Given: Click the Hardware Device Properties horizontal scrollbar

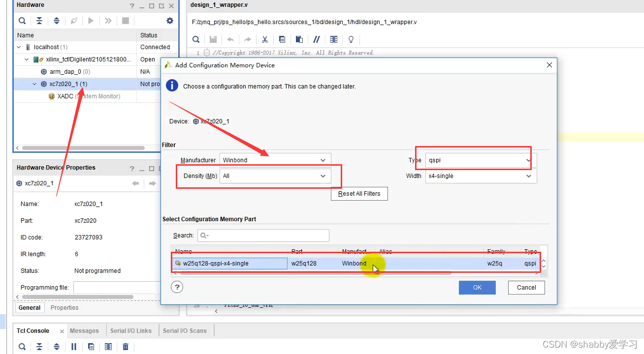Looking at the screenshot, I should [77, 297].
